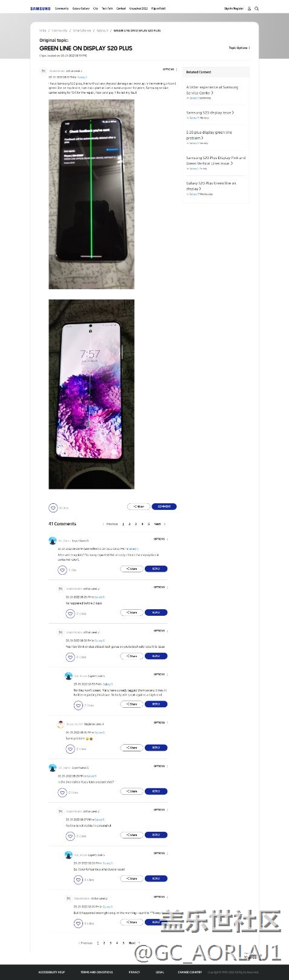Screen dimensions: 289x980
Task: Open Samsung S20 display issue related link
Action: point(210,113)
